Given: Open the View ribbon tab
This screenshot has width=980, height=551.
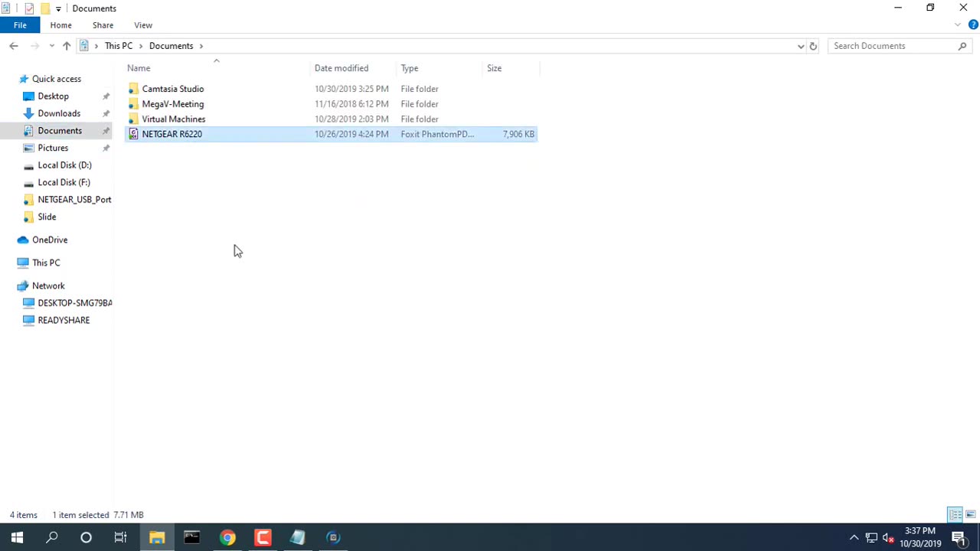Looking at the screenshot, I should point(143,25).
